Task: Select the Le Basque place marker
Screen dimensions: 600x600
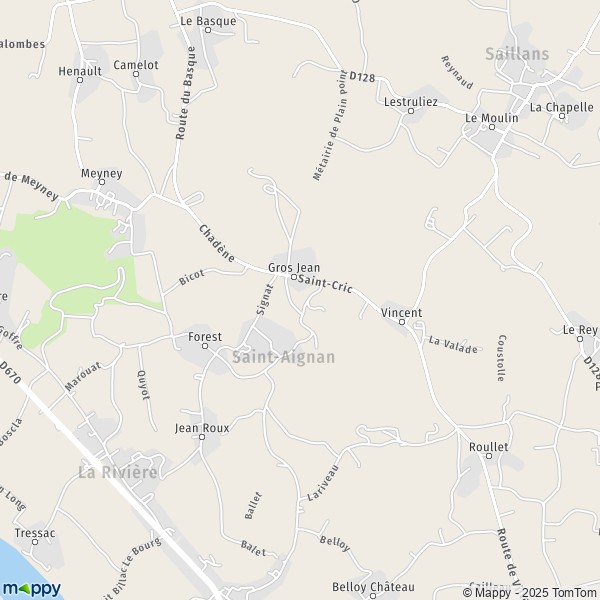Action: [x=208, y=30]
